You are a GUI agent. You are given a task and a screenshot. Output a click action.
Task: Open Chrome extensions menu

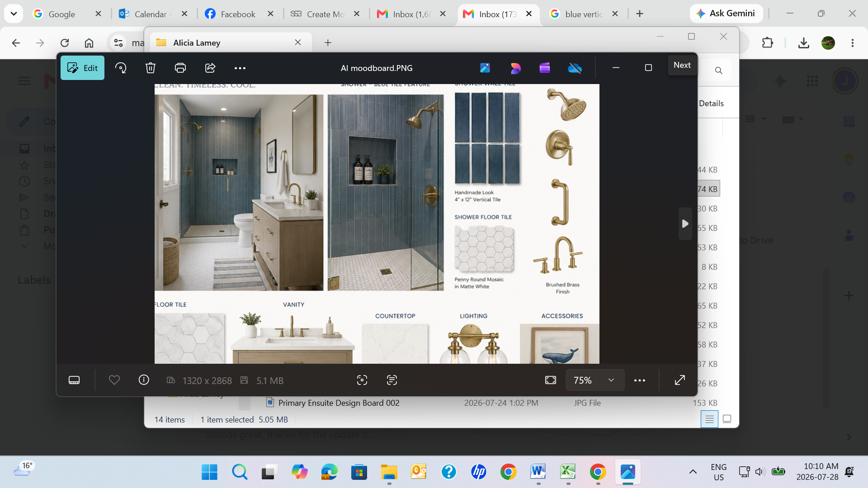tap(767, 43)
